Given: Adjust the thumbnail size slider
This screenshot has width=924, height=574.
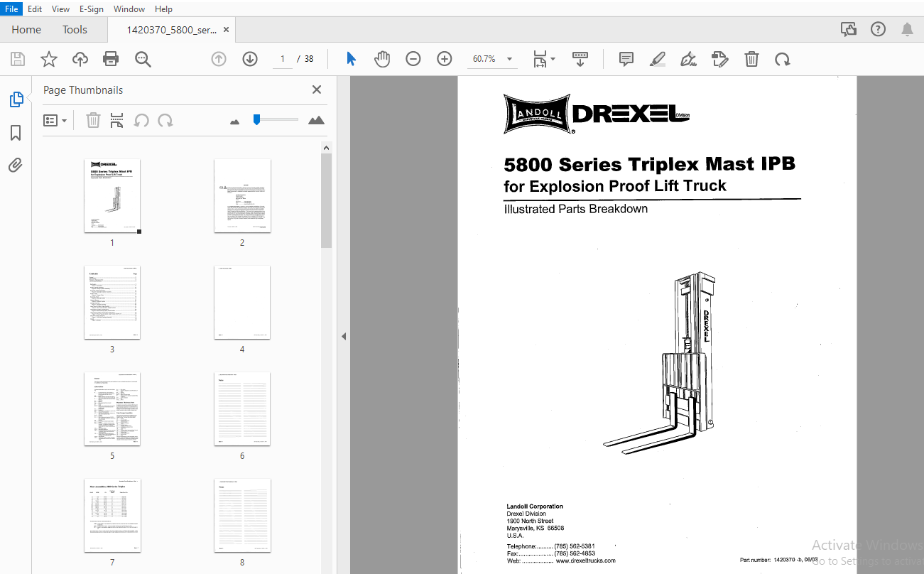Looking at the screenshot, I should point(256,119).
